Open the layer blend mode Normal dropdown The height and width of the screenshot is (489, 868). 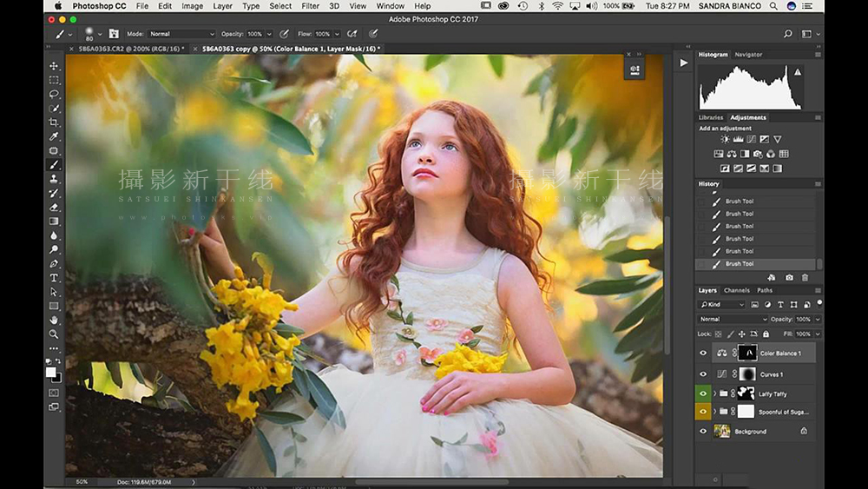(x=733, y=319)
